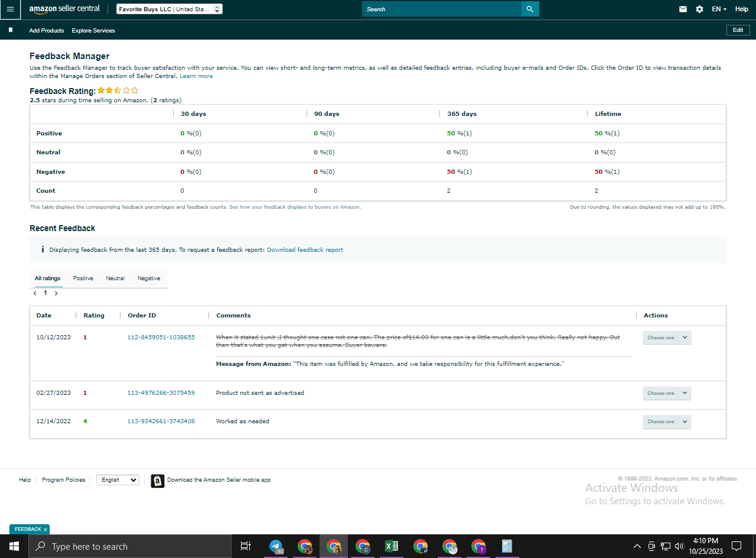This screenshot has height=558, width=756.
Task: Open the Favorite Buys LLC account selector
Action: (x=169, y=9)
